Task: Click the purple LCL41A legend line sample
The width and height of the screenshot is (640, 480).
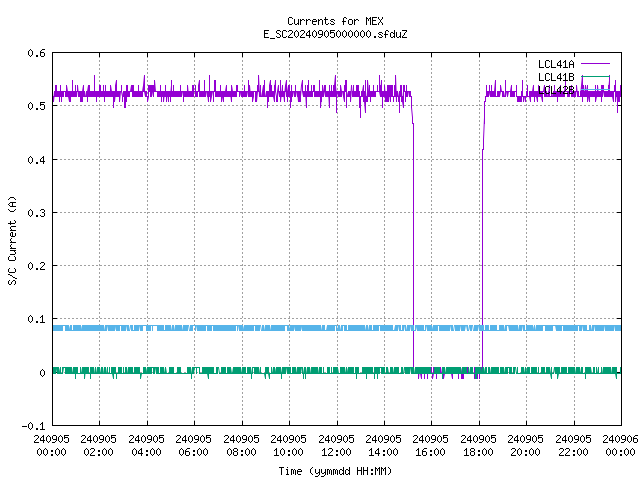Action: 595,64
